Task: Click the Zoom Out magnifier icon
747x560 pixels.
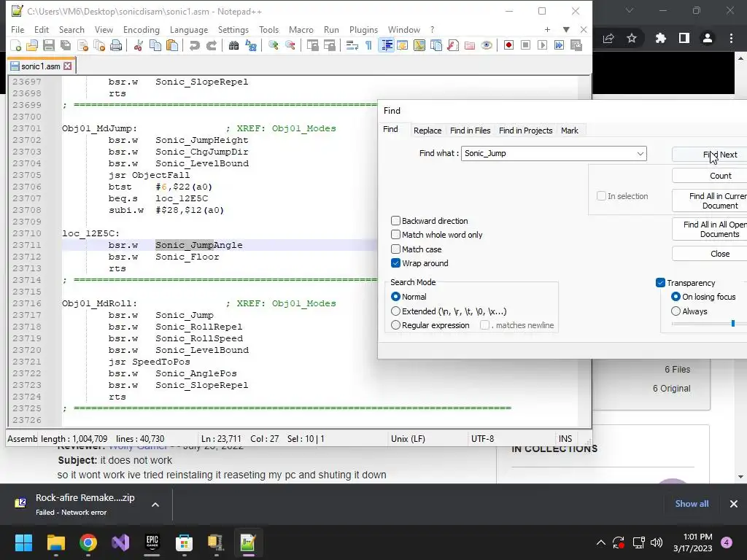Action: coord(290,46)
